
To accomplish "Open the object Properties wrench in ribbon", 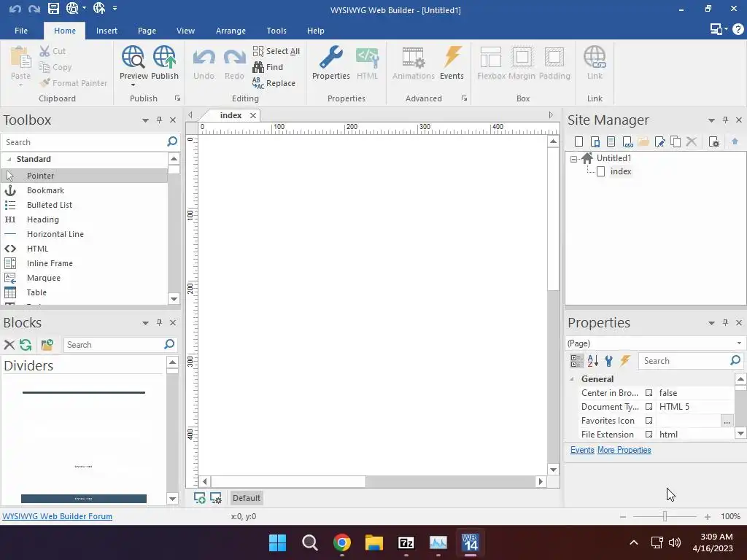I will point(330,57).
